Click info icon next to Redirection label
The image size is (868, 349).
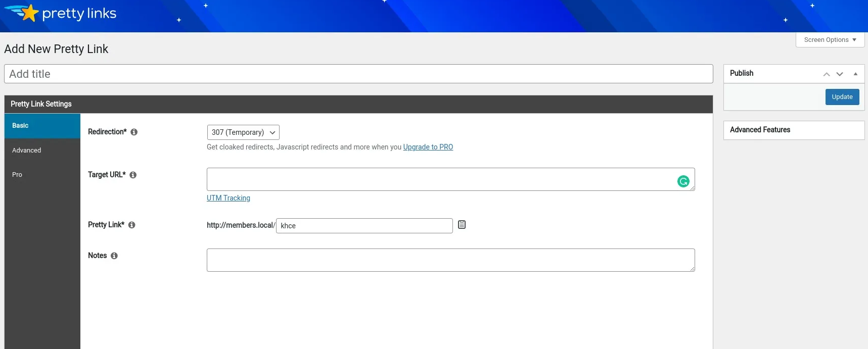tap(134, 132)
